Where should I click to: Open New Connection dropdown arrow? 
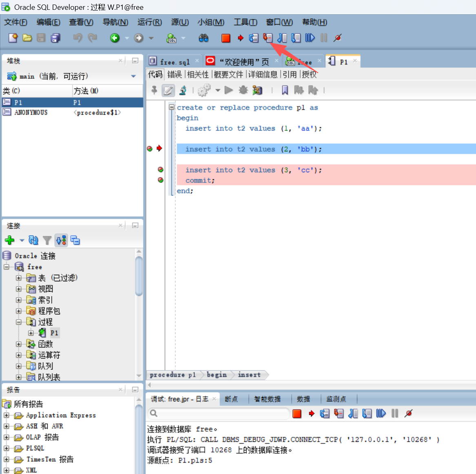click(x=22, y=240)
